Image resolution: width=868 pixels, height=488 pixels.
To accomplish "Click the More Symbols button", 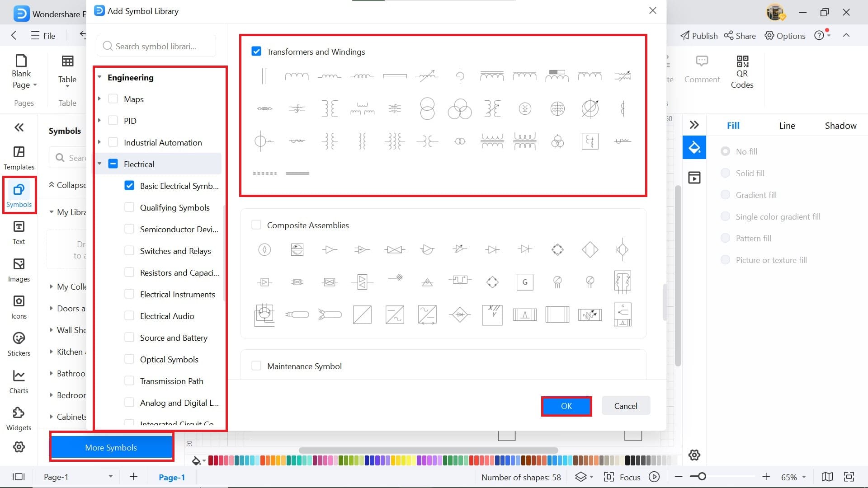I will coord(111,447).
